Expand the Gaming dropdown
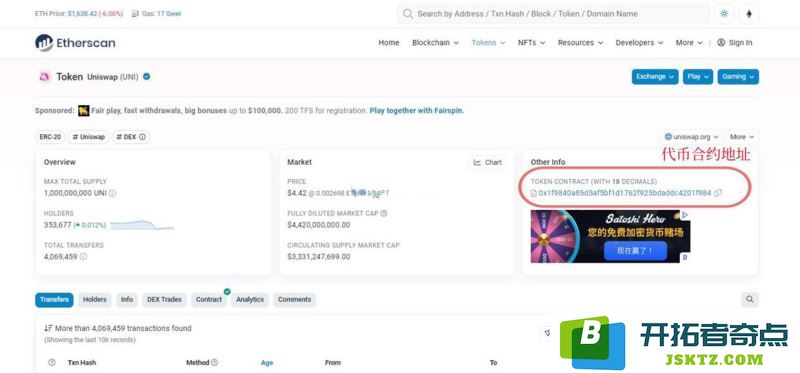The height and width of the screenshot is (373, 800). pos(738,77)
